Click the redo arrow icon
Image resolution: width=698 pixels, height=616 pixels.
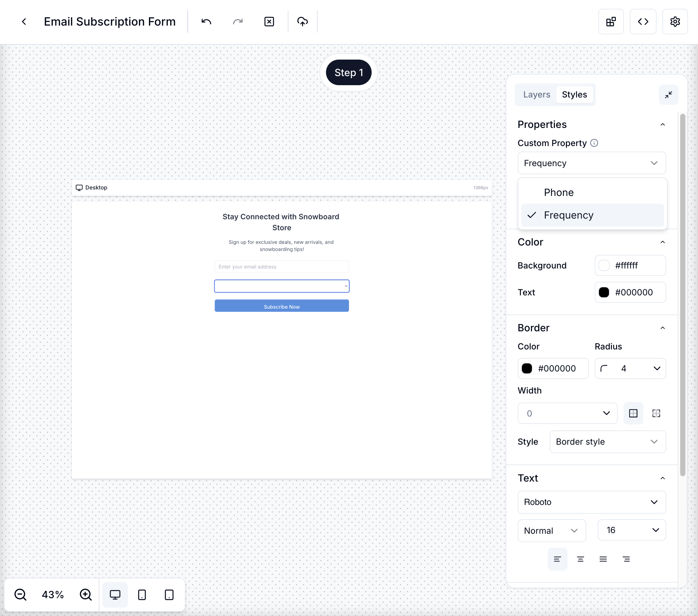pos(237,21)
